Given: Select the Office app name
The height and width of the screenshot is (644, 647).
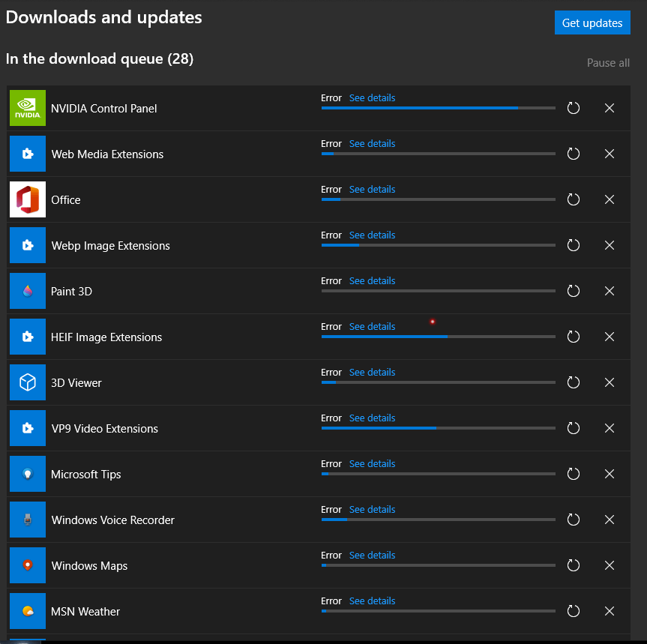Looking at the screenshot, I should point(66,200).
